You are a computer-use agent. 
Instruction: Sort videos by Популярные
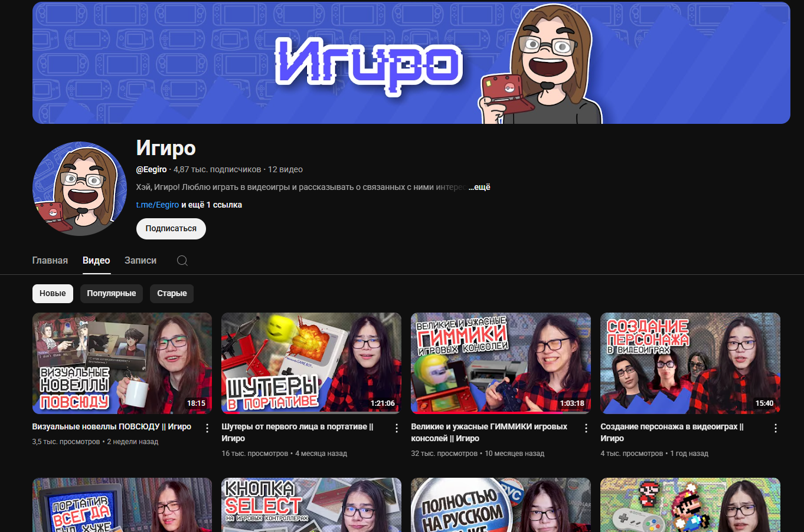point(112,293)
